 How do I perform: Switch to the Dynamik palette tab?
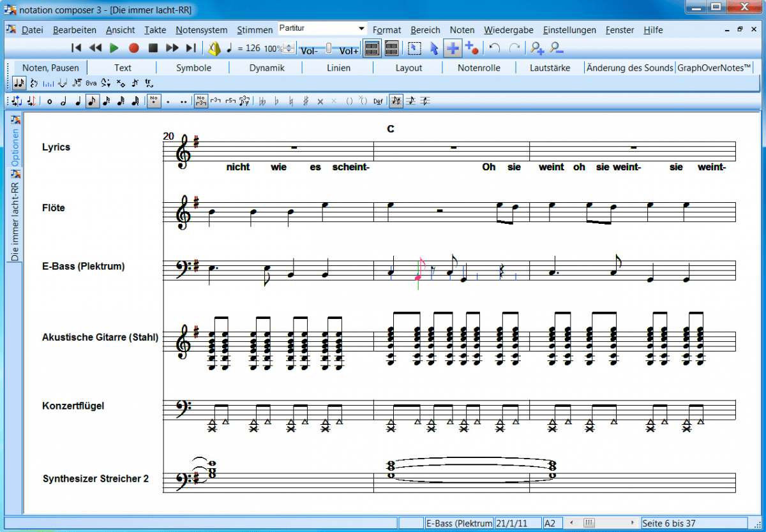(x=267, y=68)
